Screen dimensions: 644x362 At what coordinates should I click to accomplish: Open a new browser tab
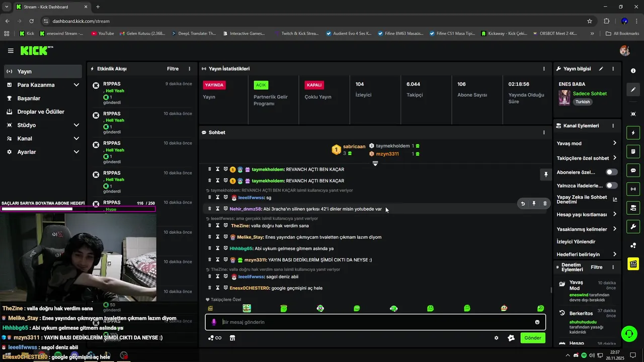(98, 7)
